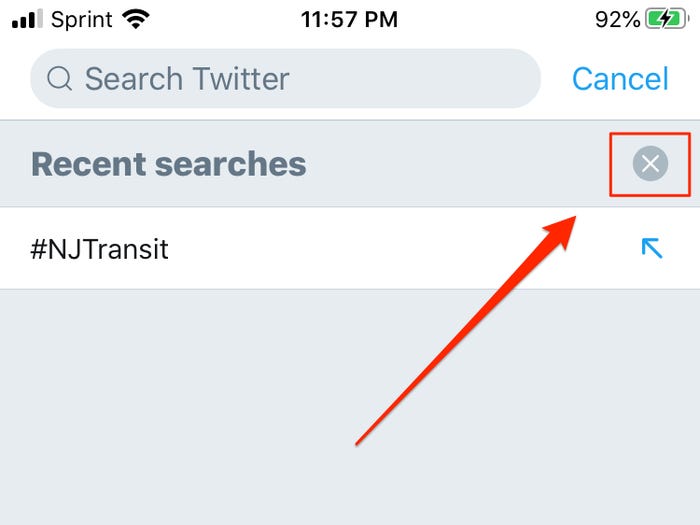Tap the cellular signal strength bars

[25, 19]
